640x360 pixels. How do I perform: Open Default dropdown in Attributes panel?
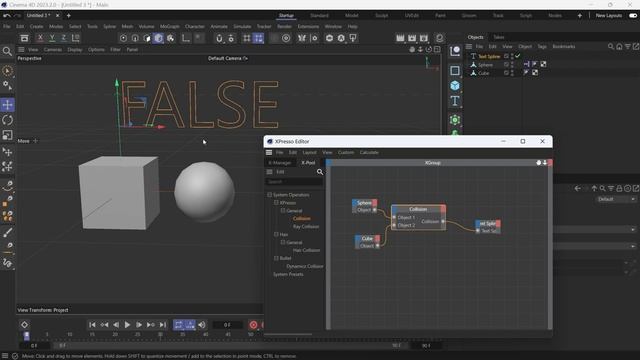click(x=616, y=199)
